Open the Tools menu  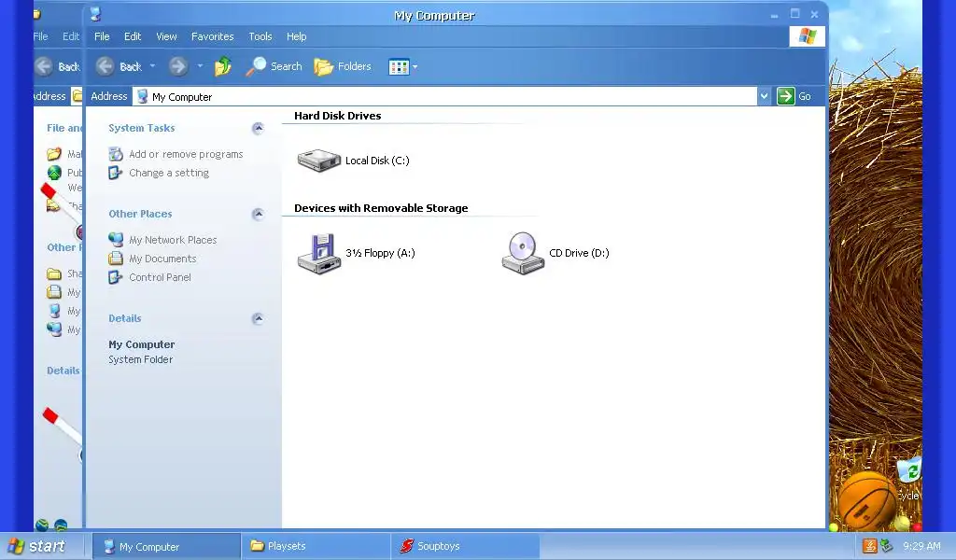[x=260, y=36]
